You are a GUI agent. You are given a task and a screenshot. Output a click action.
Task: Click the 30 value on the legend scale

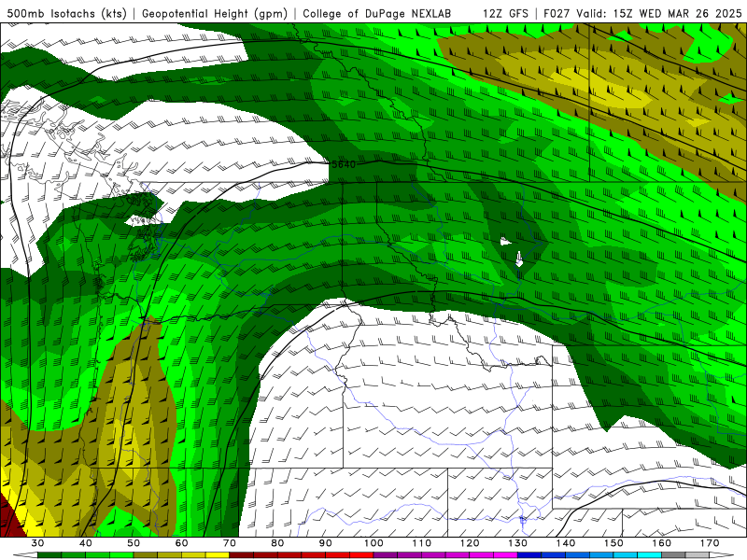click(x=37, y=543)
